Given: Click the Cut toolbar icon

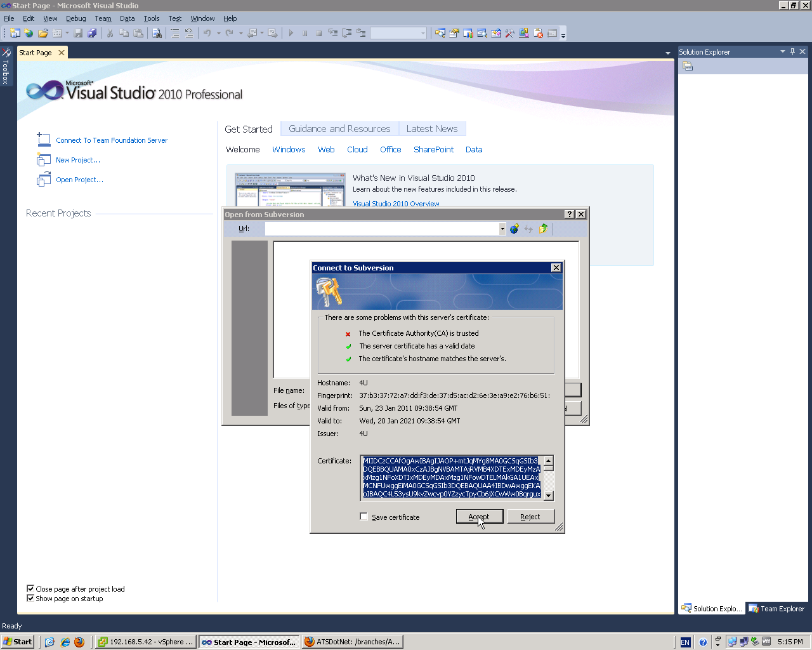Looking at the screenshot, I should tap(110, 33).
